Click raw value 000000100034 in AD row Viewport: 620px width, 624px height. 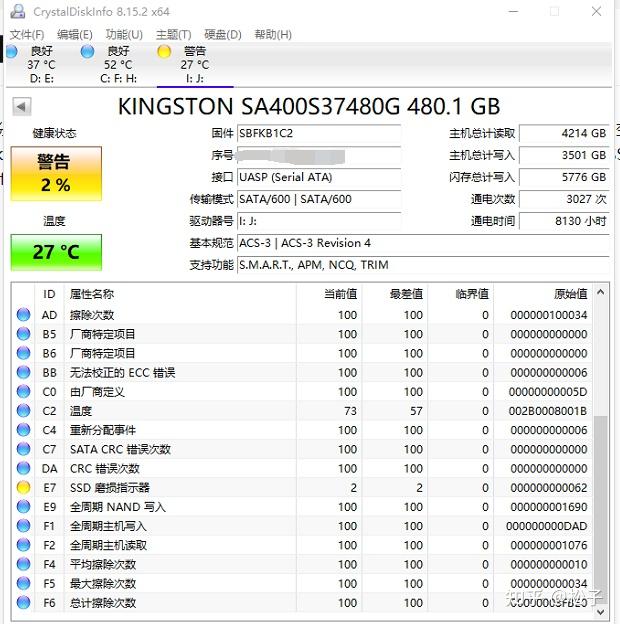pyautogui.click(x=549, y=315)
